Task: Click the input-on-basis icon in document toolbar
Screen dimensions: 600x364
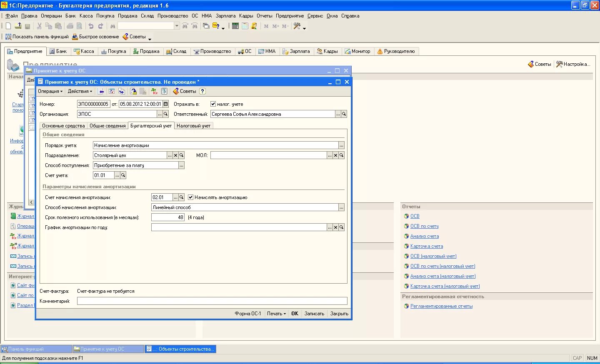Action: click(122, 91)
